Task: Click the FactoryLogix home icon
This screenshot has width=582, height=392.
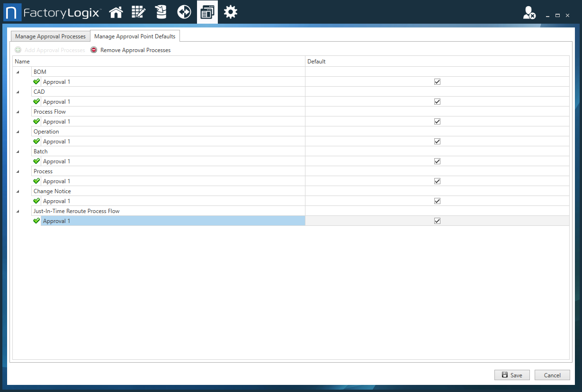Action: [x=116, y=12]
